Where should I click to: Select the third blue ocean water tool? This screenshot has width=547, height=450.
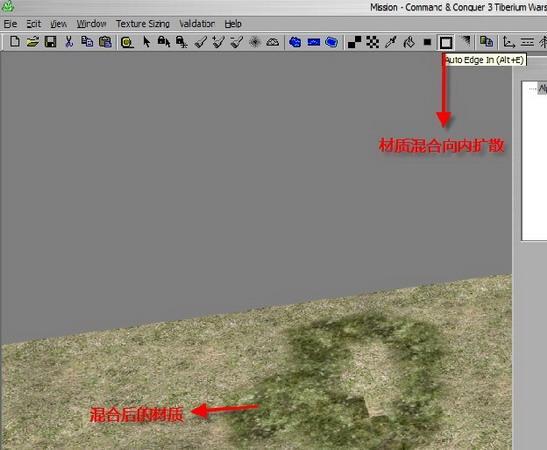pos(331,42)
